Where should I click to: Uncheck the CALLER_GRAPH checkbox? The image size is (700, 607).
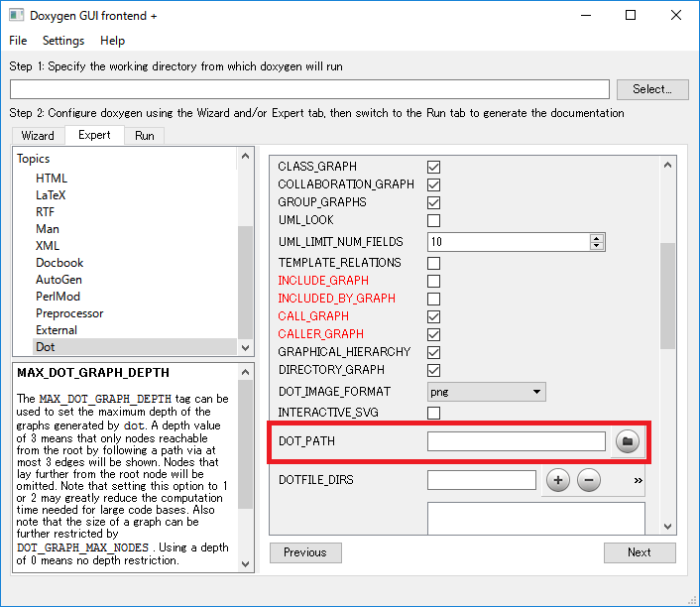click(x=433, y=334)
